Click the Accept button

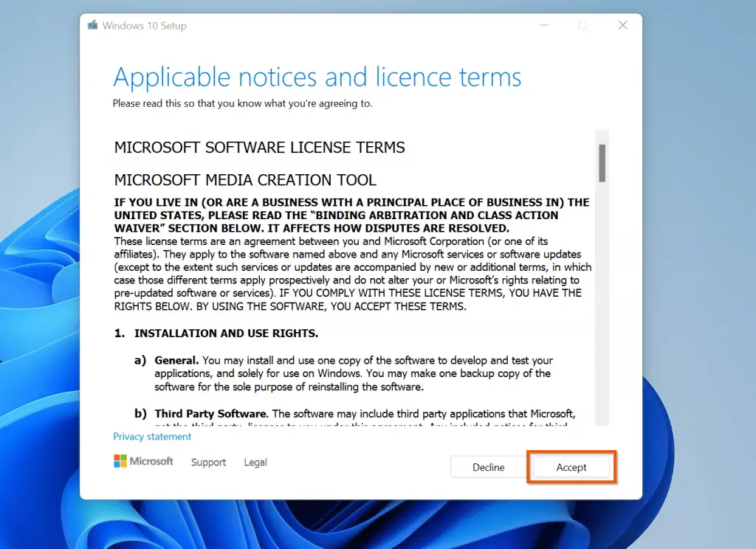[x=571, y=467]
